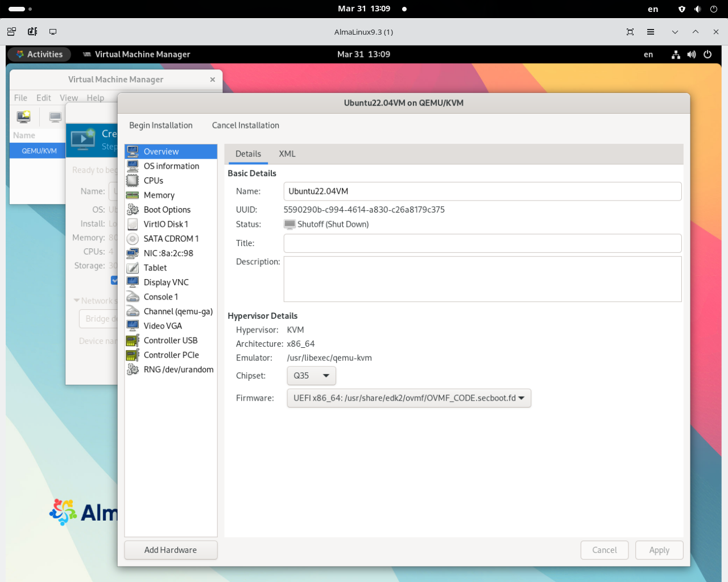Click the Controller PCIe card icon
This screenshot has width=728, height=582.
pyautogui.click(x=133, y=355)
